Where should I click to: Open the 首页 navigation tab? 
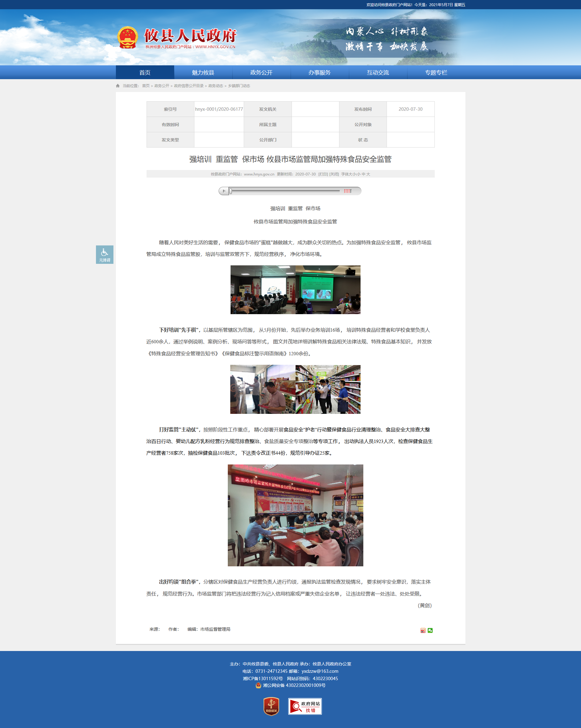point(145,73)
